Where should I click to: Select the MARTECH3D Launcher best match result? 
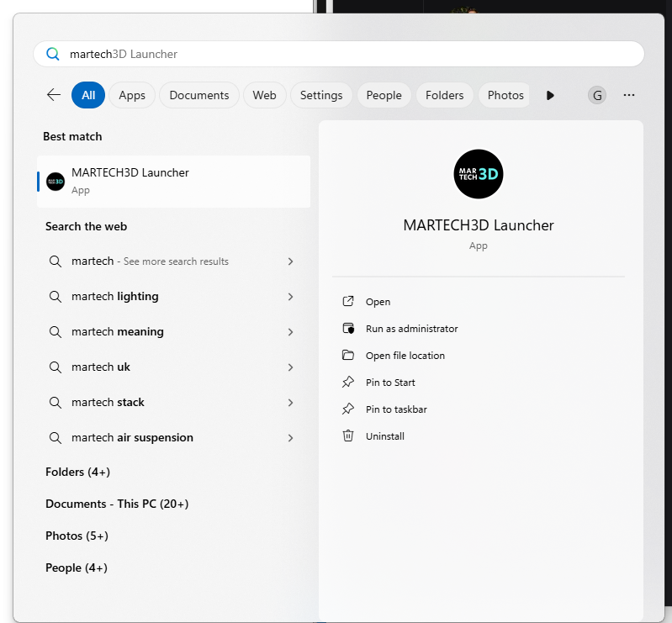click(173, 182)
